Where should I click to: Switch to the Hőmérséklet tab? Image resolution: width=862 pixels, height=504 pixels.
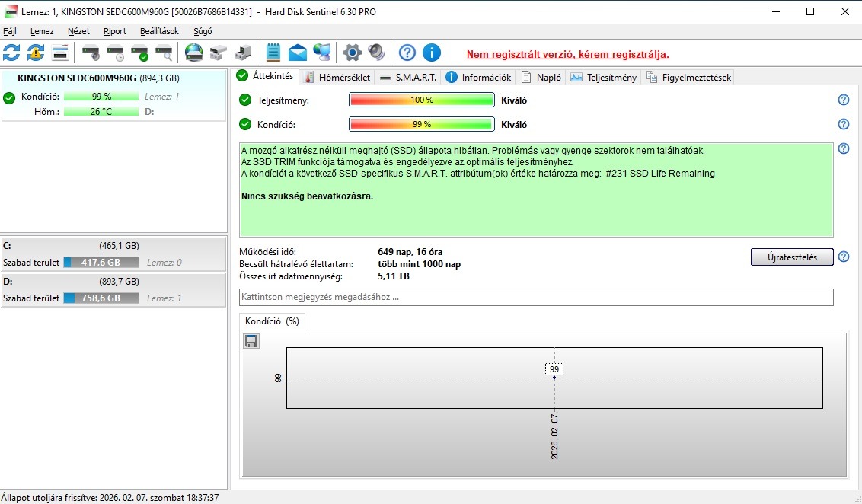click(x=337, y=78)
